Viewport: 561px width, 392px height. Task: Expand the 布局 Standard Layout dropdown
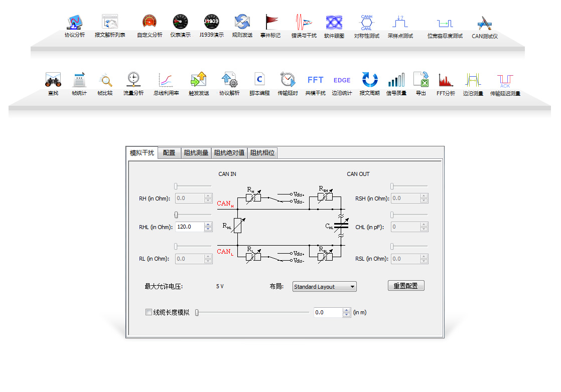click(325, 287)
